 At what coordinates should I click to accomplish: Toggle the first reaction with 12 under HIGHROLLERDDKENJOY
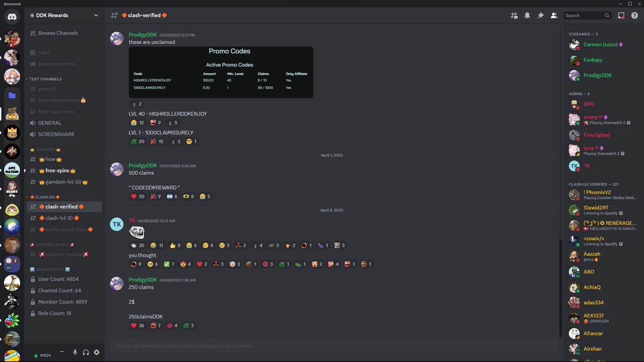(x=138, y=123)
